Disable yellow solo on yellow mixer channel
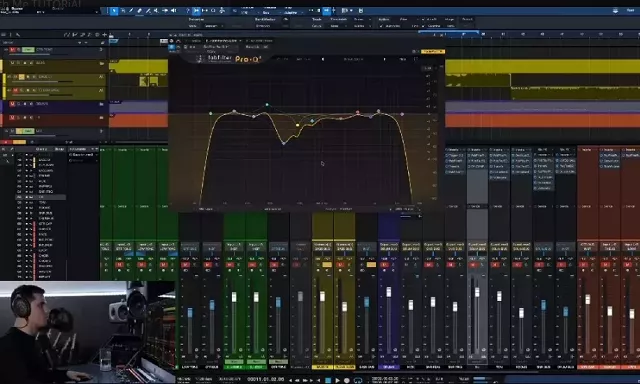 coord(327,265)
